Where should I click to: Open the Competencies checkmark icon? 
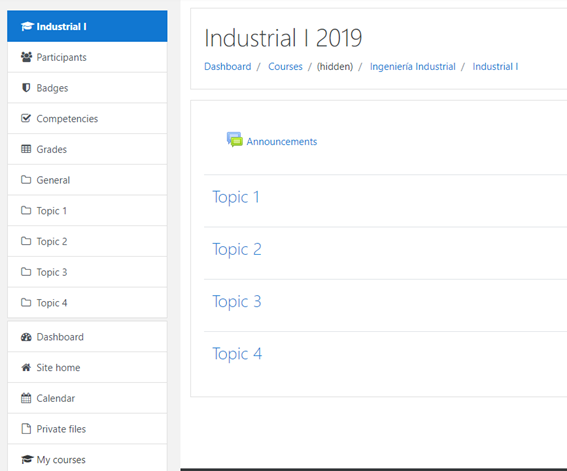pyautogui.click(x=26, y=118)
